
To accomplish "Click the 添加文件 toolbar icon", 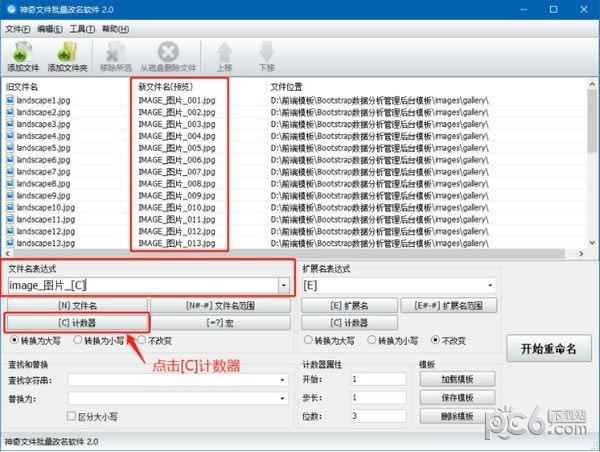I will coord(23,52).
